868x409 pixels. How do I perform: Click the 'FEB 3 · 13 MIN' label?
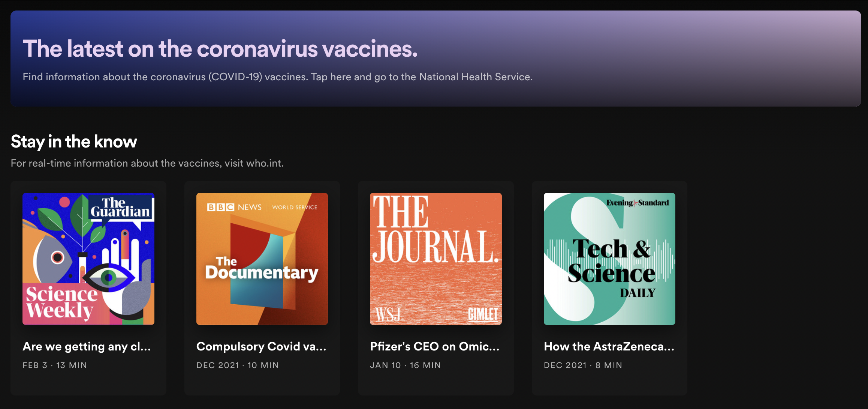coord(55,365)
